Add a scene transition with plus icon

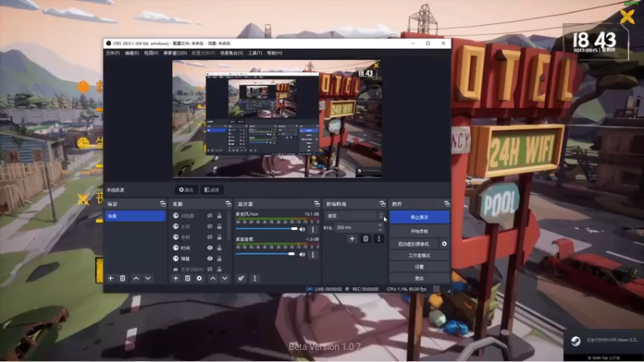pos(352,238)
